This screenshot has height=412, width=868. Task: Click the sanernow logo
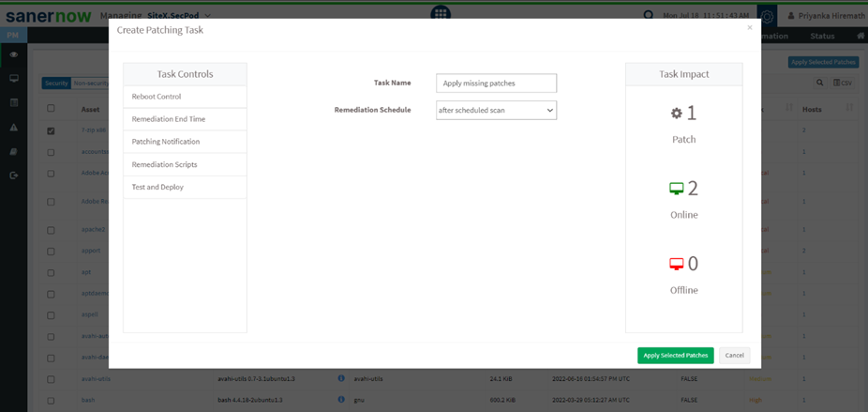click(49, 16)
